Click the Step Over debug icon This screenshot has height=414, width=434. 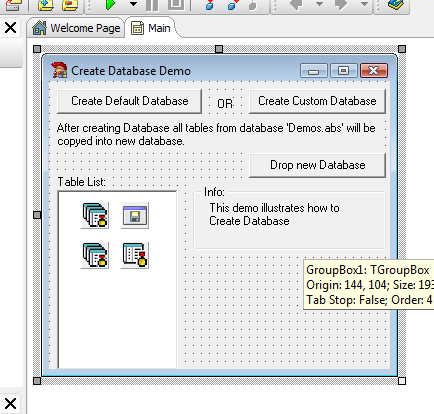233,5
